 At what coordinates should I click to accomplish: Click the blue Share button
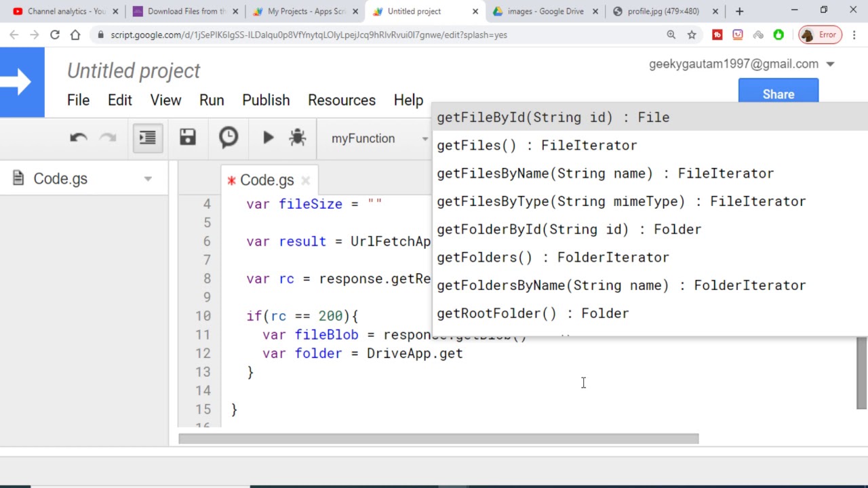coord(778,94)
